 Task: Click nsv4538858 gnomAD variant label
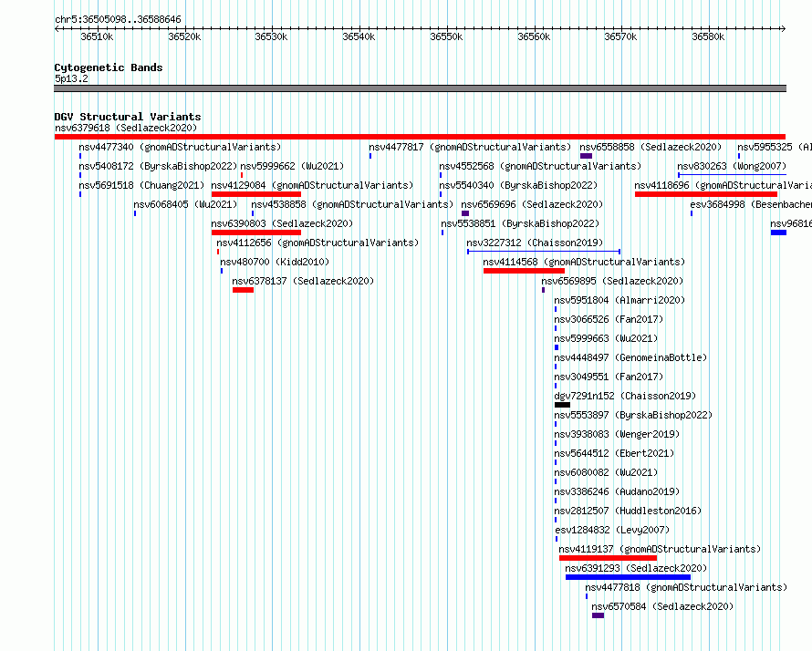coord(352,204)
